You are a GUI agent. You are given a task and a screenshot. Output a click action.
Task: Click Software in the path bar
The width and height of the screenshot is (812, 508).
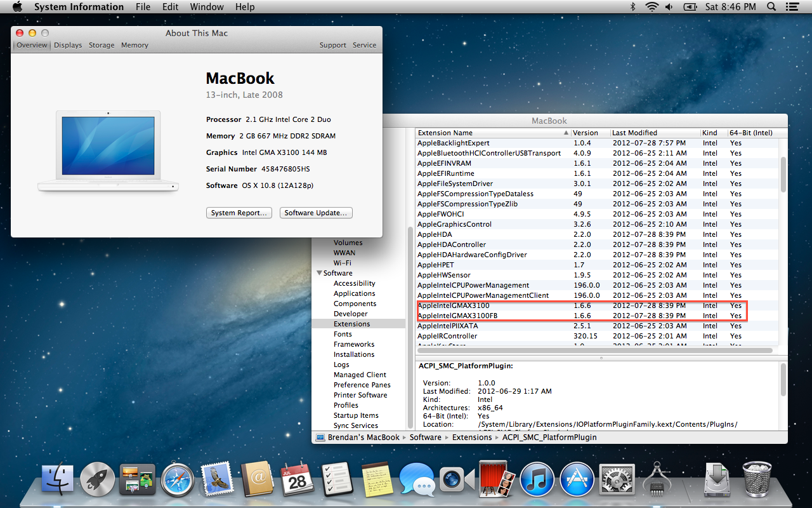(425, 437)
